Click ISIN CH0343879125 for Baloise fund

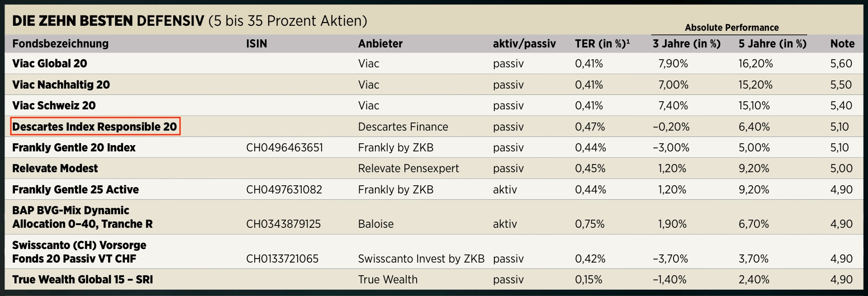[x=284, y=224]
